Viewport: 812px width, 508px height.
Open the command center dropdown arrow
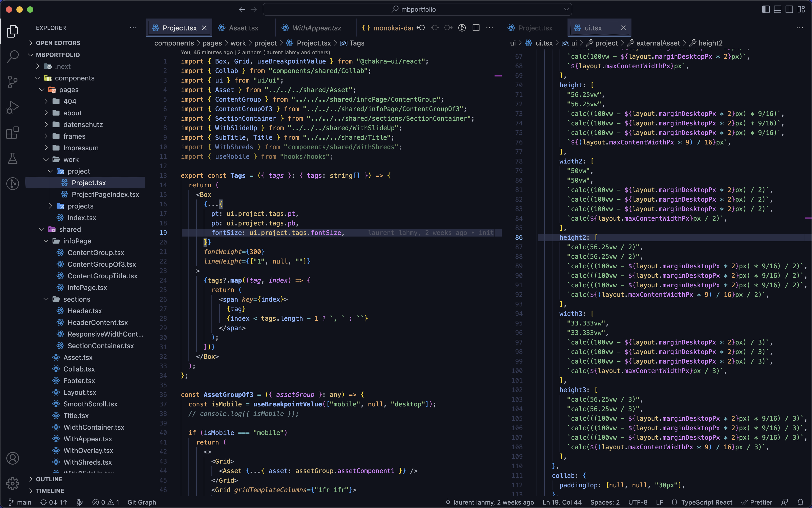point(566,10)
